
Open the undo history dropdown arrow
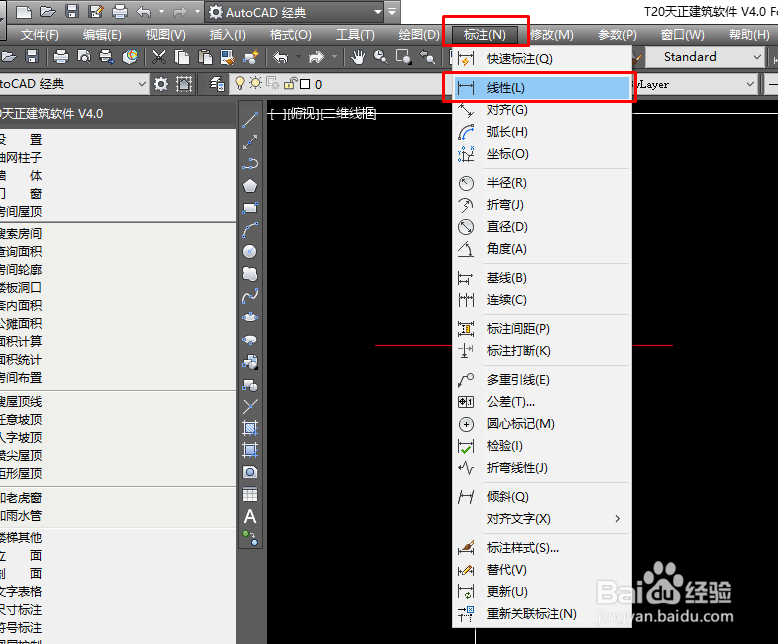(x=161, y=11)
